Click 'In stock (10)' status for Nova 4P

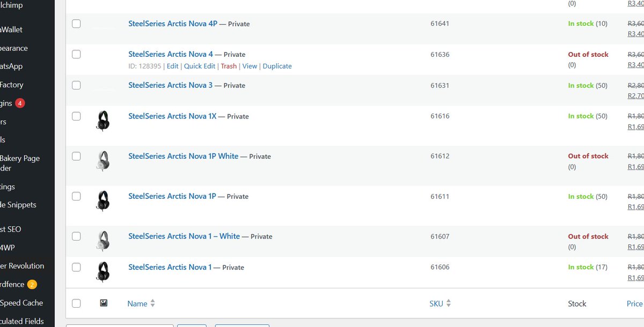(x=588, y=24)
